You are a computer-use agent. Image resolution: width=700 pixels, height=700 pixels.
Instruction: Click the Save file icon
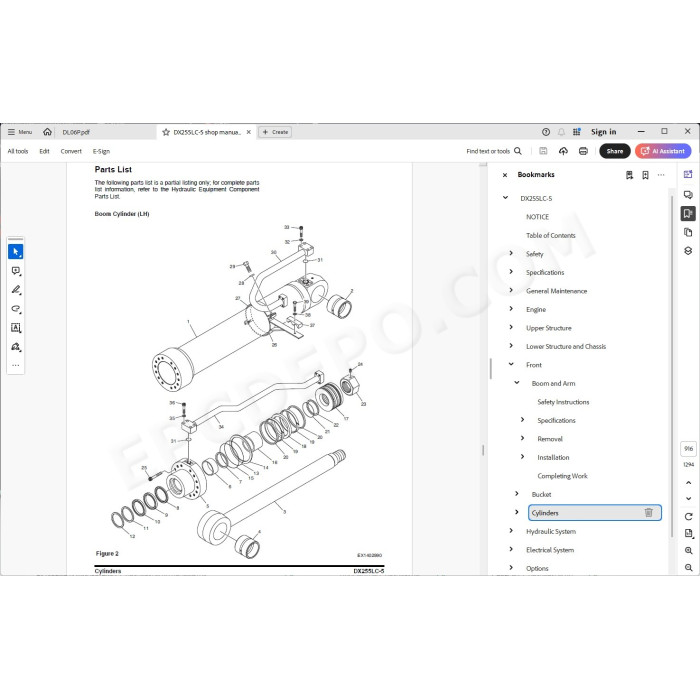pyautogui.click(x=543, y=151)
